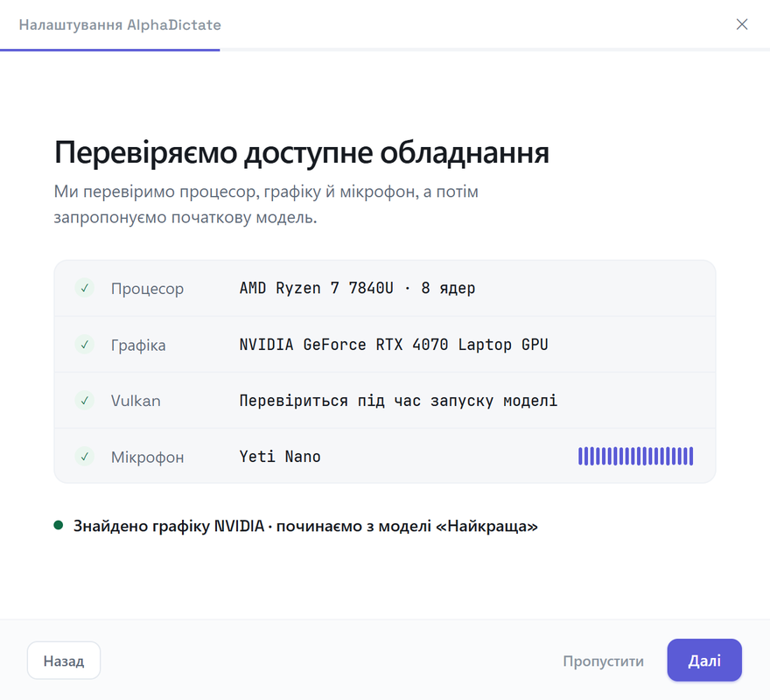Click the Перевіриться під час запуску моделі text

[398, 401]
